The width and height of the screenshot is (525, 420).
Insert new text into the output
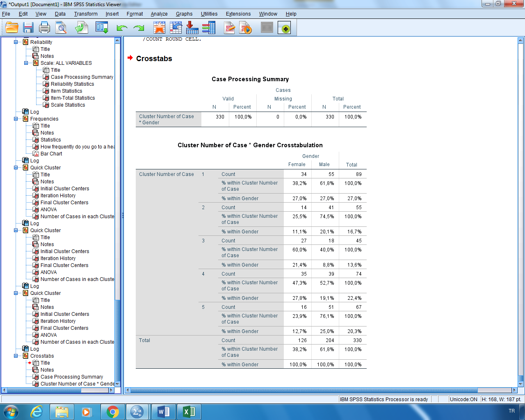click(x=228, y=27)
